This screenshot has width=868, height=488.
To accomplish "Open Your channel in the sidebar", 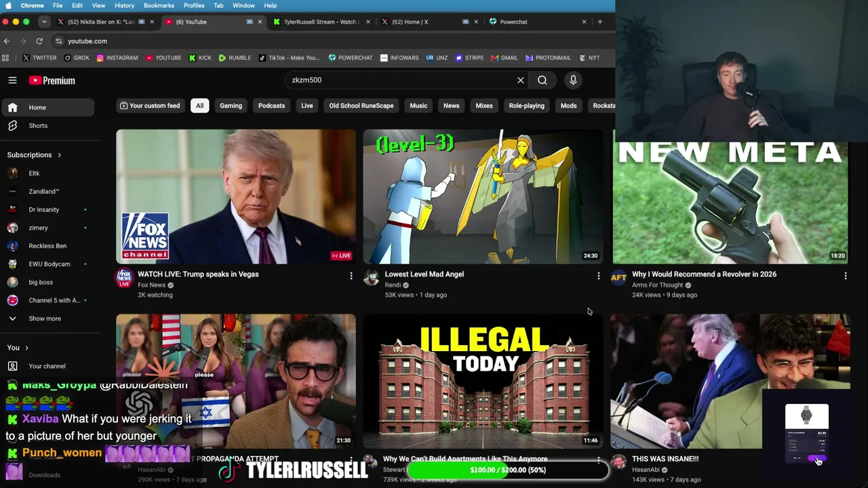I will [x=47, y=366].
